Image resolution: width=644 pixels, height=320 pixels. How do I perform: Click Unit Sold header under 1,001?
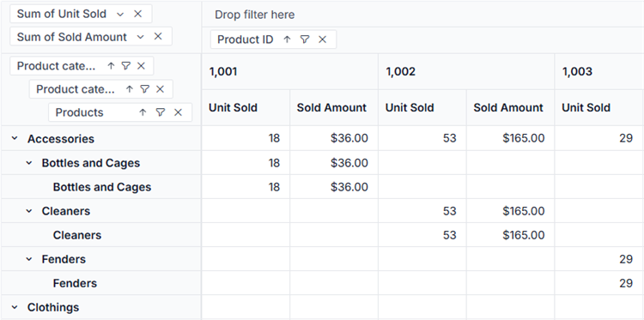click(x=246, y=108)
